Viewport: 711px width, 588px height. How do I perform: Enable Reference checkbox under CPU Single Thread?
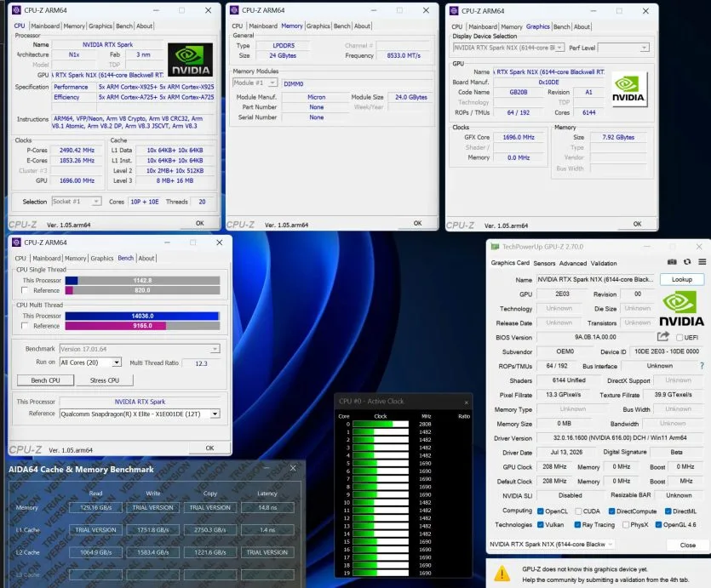25,290
